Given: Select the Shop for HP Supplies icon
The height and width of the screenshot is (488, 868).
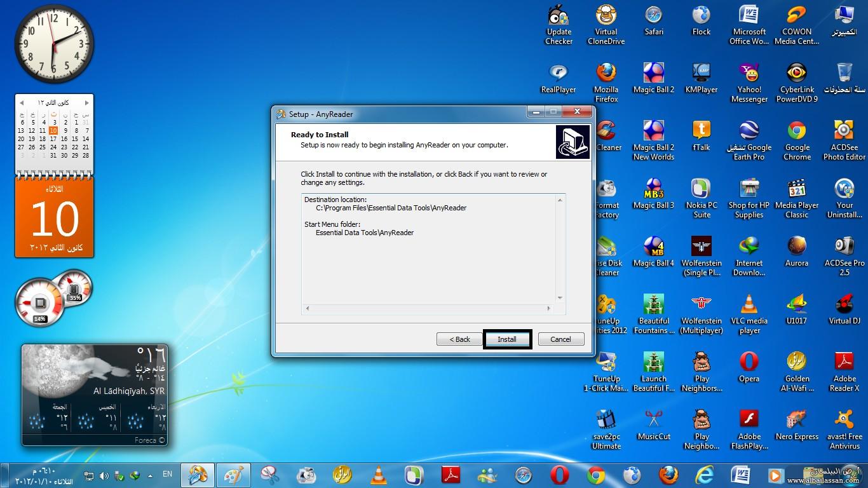Looking at the screenshot, I should pos(749,199).
